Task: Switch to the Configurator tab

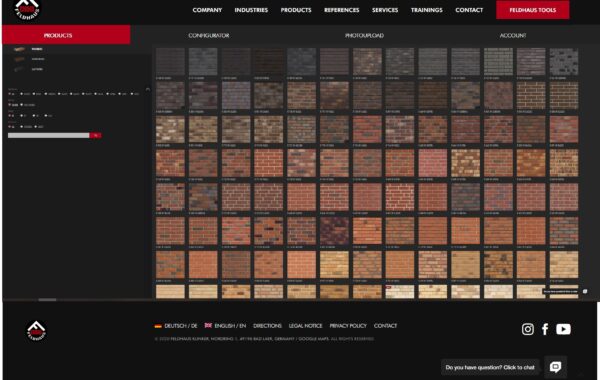Action: coord(209,35)
